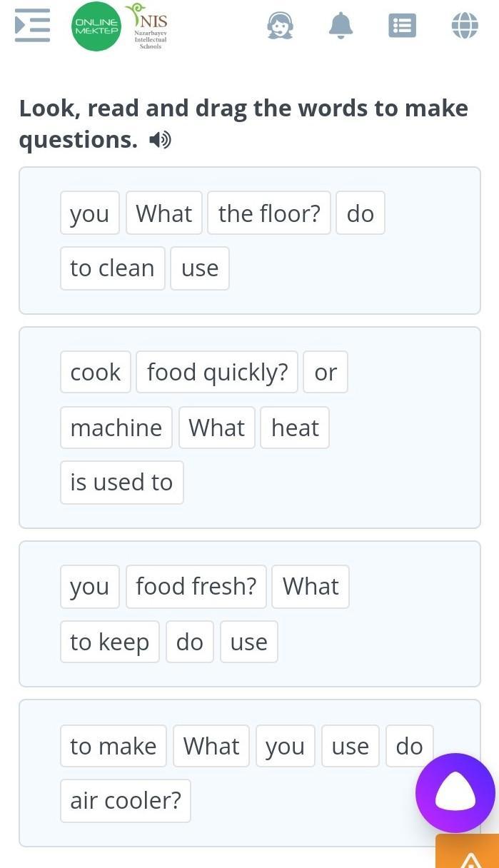This screenshot has height=868, width=499.
Task: Click the orange warning button at bottom
Action: coord(469,853)
